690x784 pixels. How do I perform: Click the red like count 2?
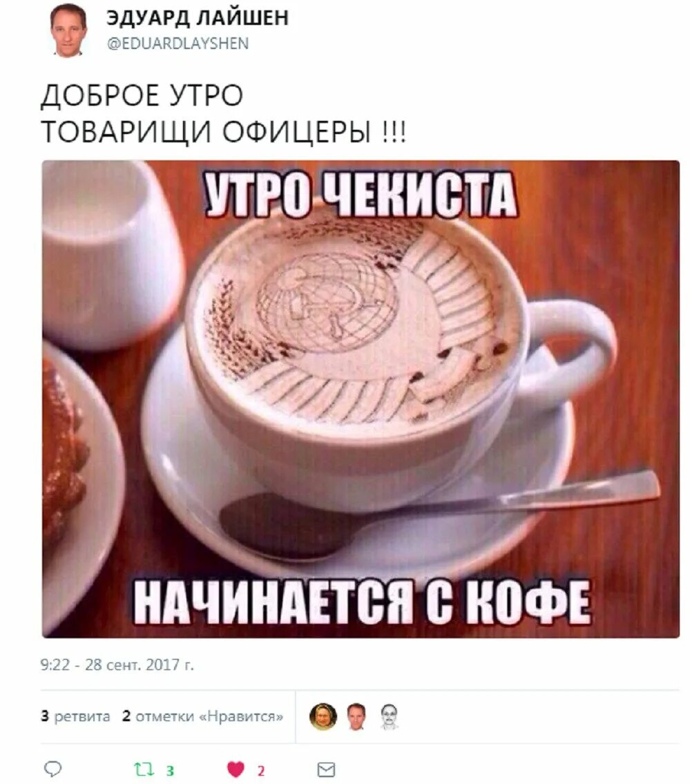pos(260,770)
